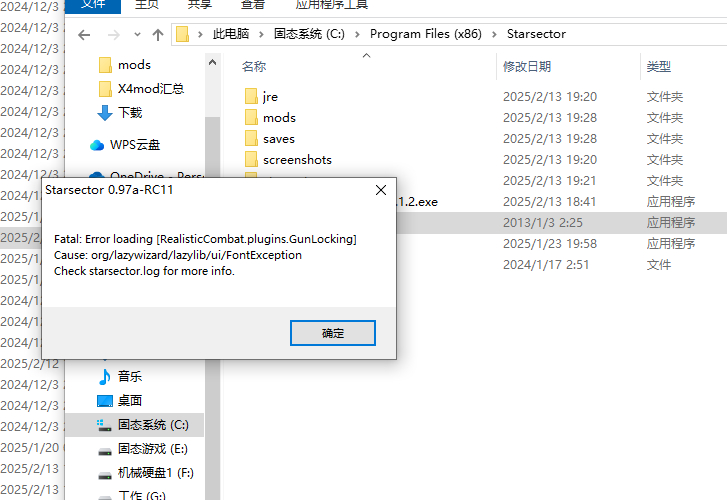
Task: Open recent locations dropdown chevron
Action: tap(137, 35)
